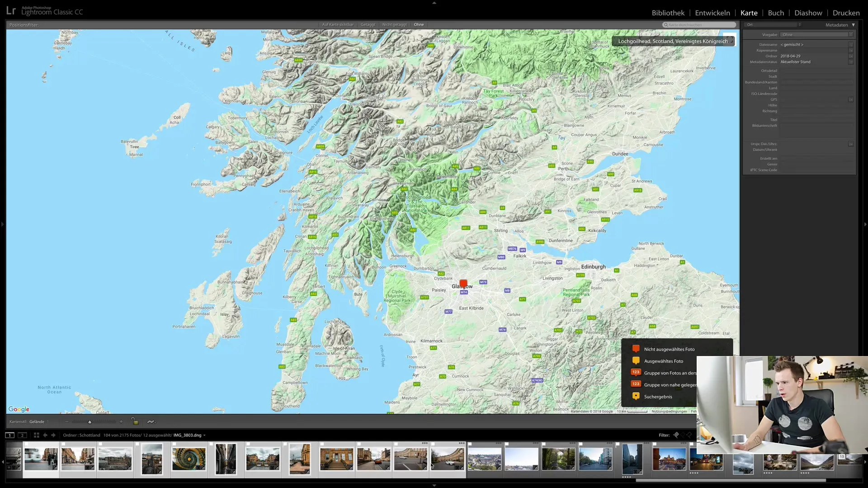Click the Kopienname action icon
868x488 pixels.
[x=851, y=51]
